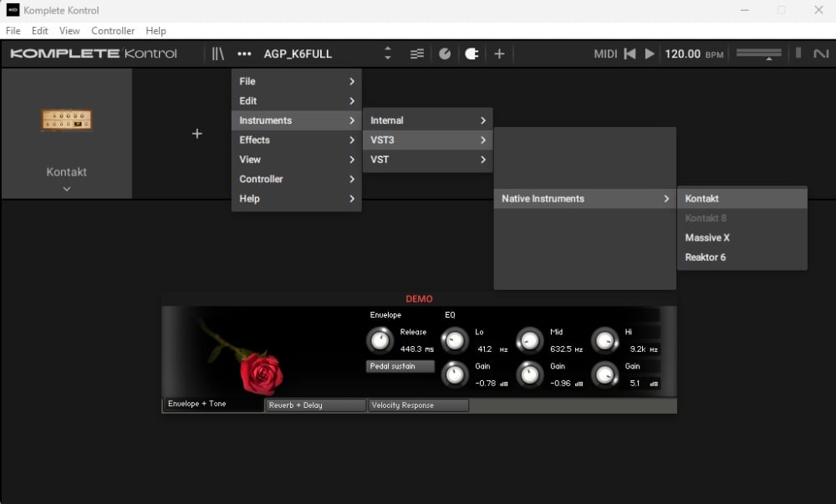Click the -0.96 dB gain value
Viewport: 836px width, 504px height.
click(x=566, y=383)
